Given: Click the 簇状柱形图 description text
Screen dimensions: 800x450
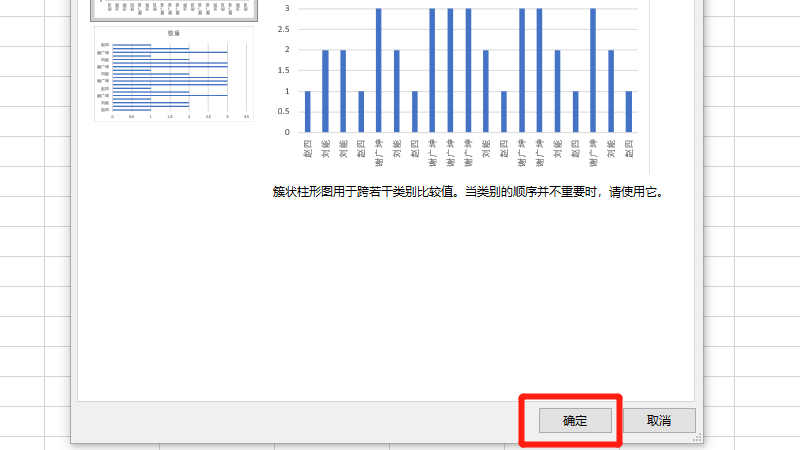Looking at the screenshot, I should (468, 192).
